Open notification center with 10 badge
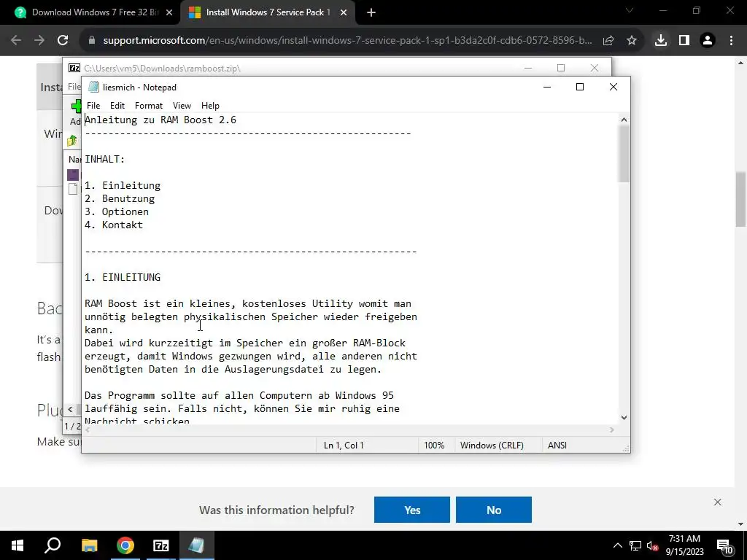Image resolution: width=747 pixels, height=560 pixels. click(x=725, y=546)
